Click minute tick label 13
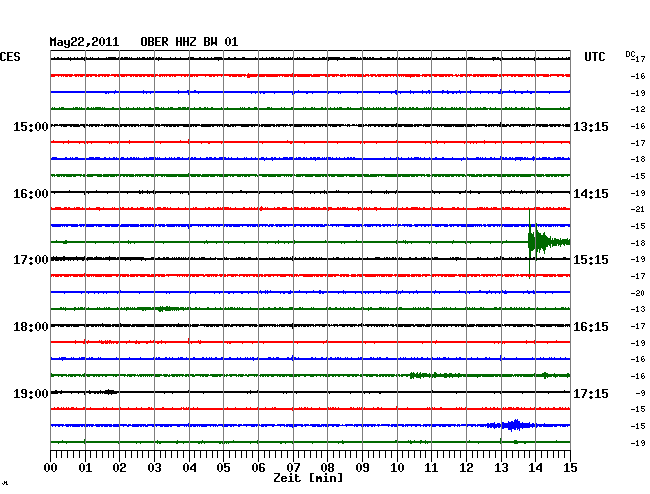The height and width of the screenshot is (494, 650). (501, 468)
